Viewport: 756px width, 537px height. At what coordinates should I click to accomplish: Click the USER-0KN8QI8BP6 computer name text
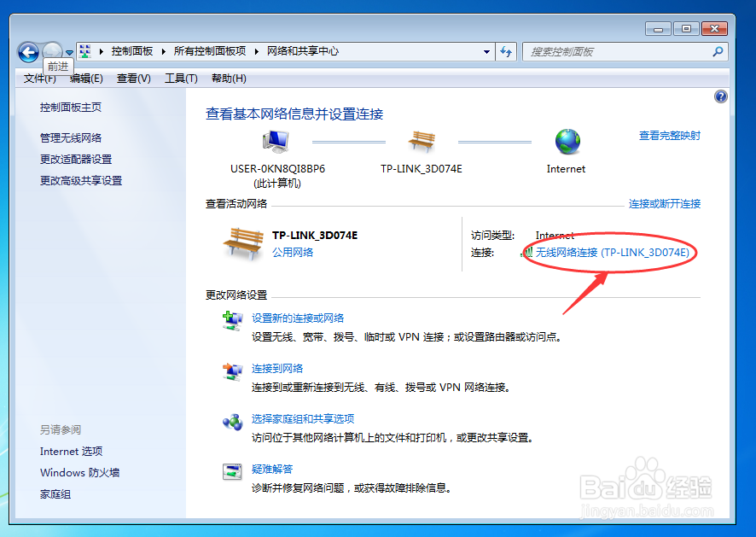coord(277,169)
